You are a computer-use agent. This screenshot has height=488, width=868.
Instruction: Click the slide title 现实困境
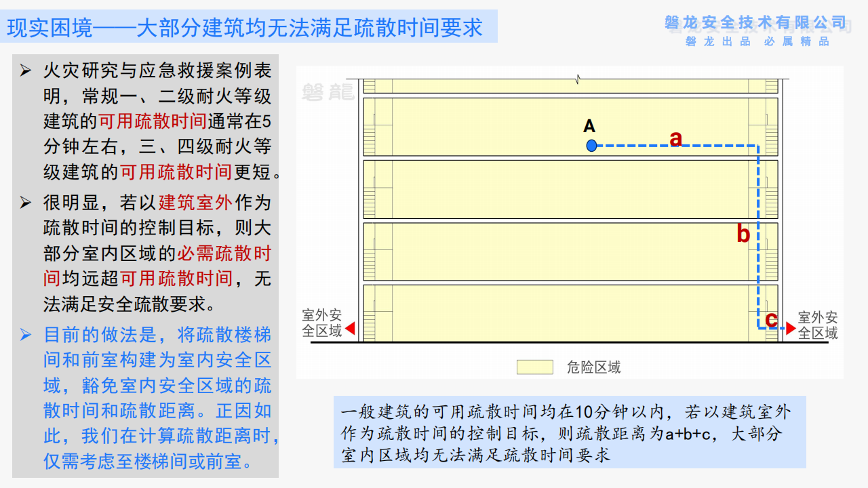click(x=245, y=27)
